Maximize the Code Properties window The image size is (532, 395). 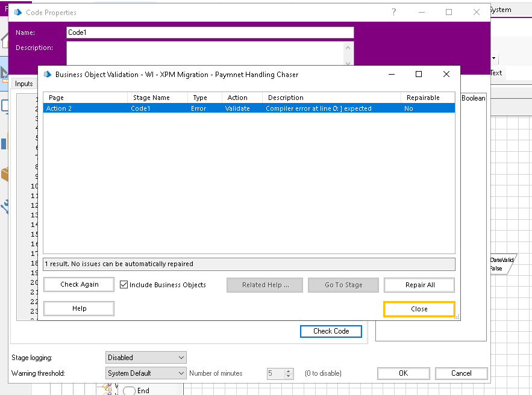coord(449,12)
